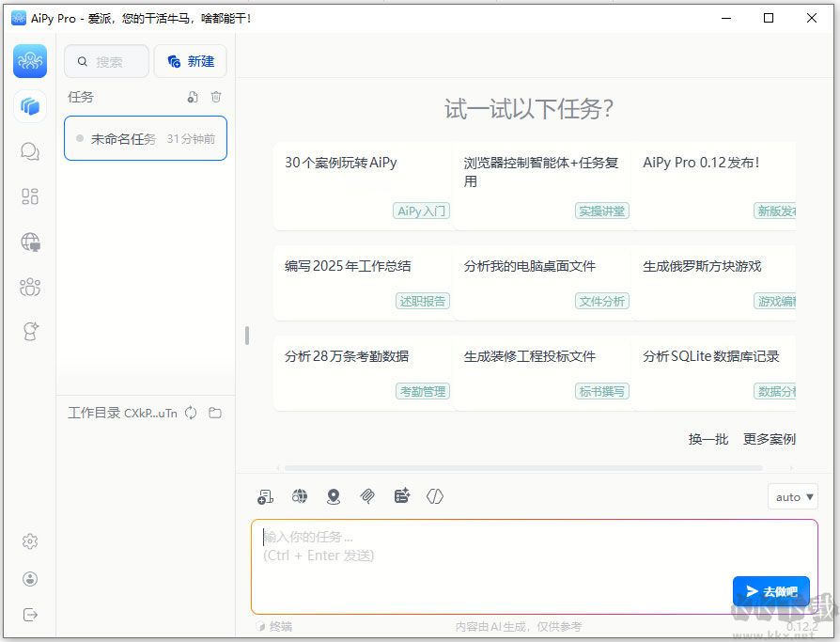Click the AiPy入门 tag
Screen dimensions: 840x642
421,211
